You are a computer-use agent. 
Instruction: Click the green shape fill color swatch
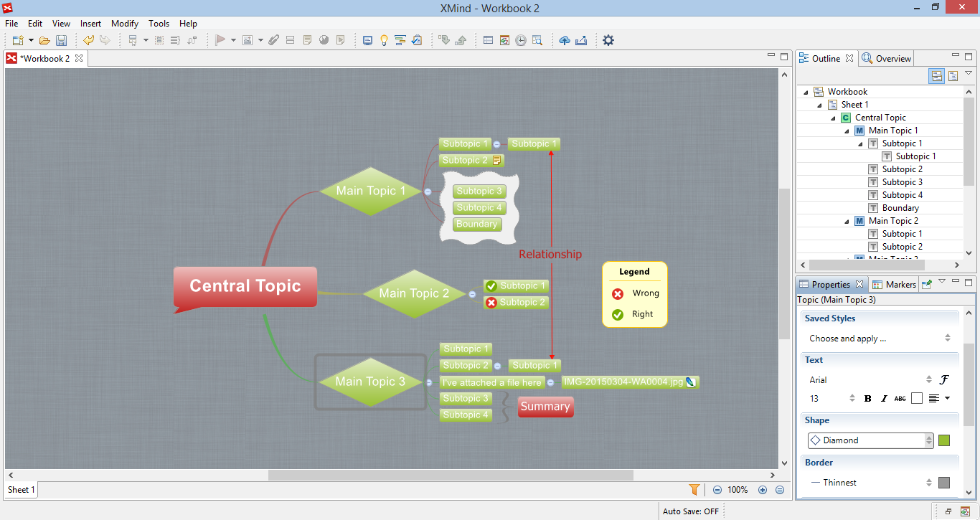[944, 440]
